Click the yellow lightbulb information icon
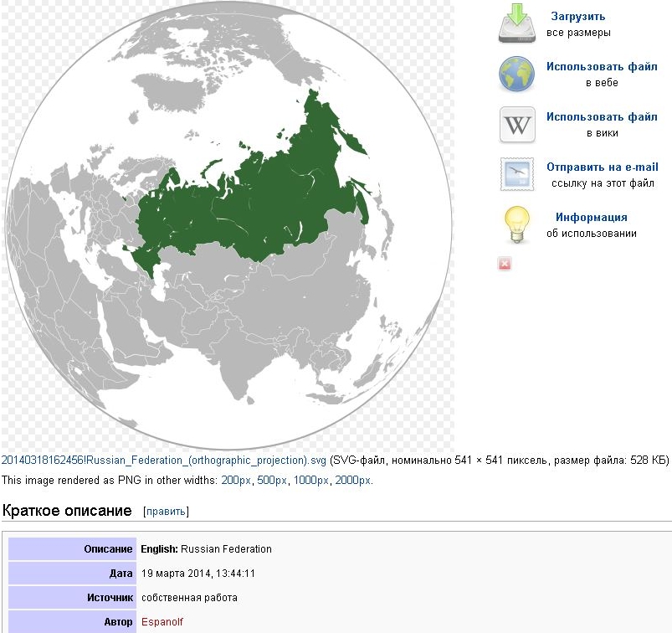This screenshot has width=672, height=633. click(x=516, y=224)
